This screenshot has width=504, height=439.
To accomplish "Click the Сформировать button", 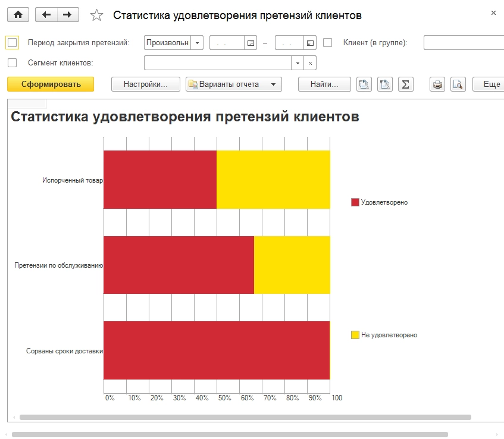I will point(51,84).
